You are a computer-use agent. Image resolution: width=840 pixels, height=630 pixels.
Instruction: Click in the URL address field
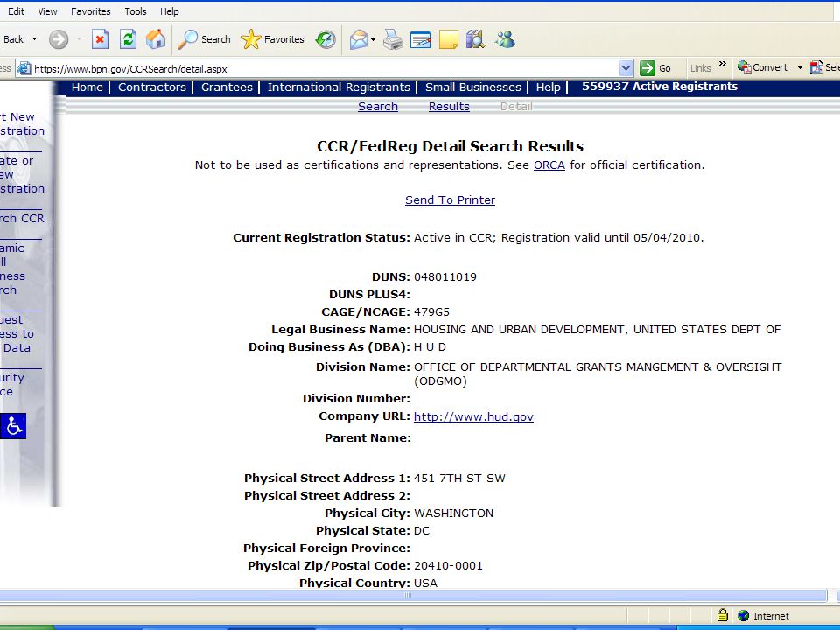[x=324, y=68]
